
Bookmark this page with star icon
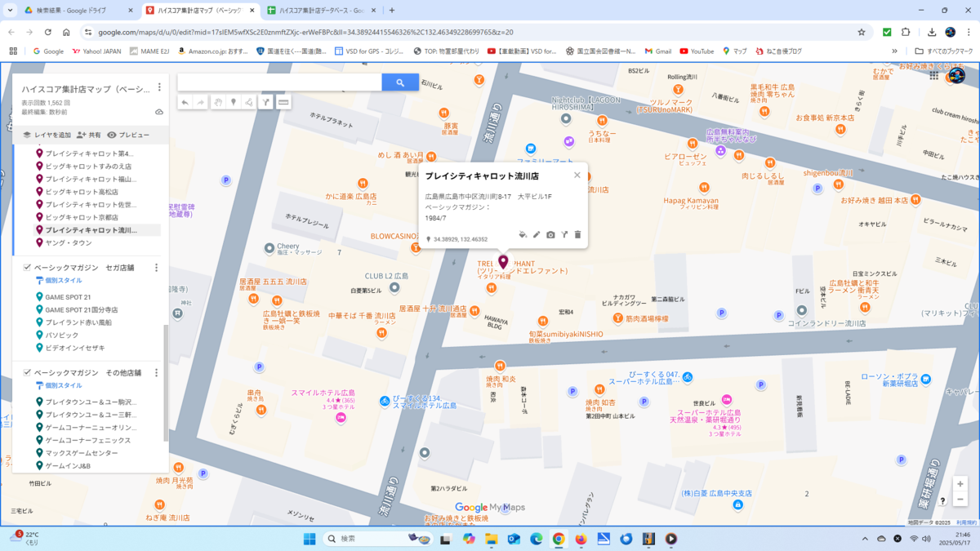[x=862, y=32]
